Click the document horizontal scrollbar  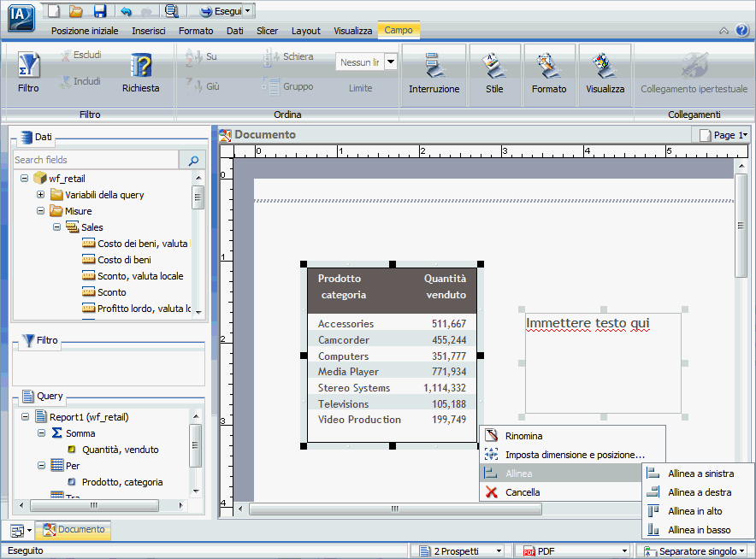[395, 509]
